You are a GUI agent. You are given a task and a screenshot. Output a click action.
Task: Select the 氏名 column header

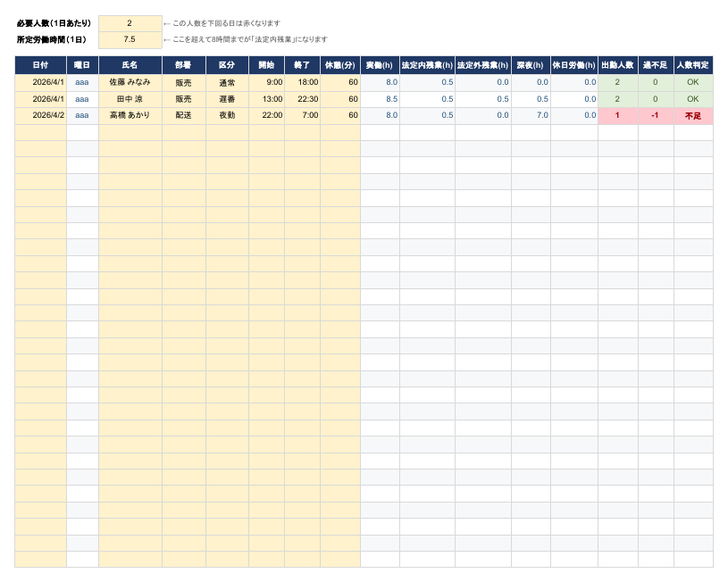[x=130, y=65]
